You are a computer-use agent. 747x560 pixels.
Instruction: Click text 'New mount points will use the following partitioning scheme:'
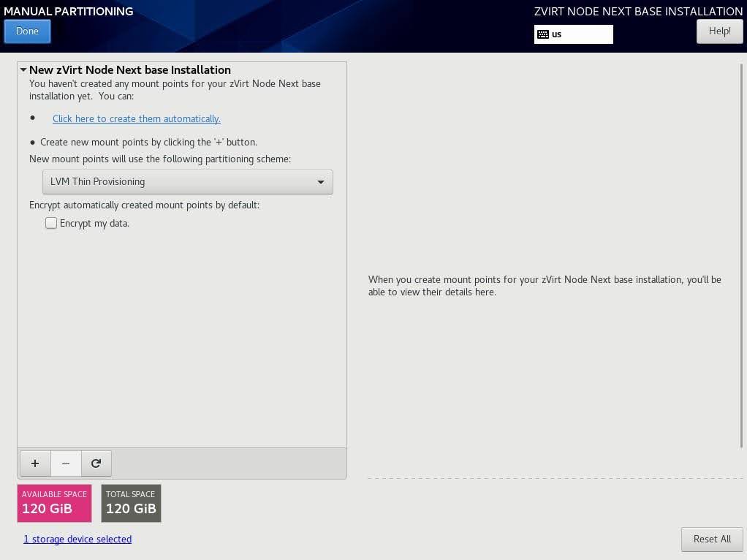tap(160, 159)
